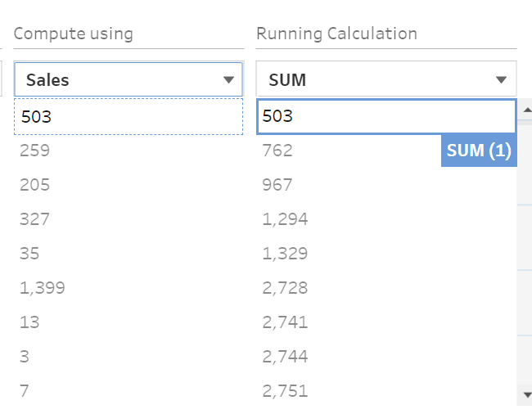Select the 762 running total value

pyautogui.click(x=277, y=151)
